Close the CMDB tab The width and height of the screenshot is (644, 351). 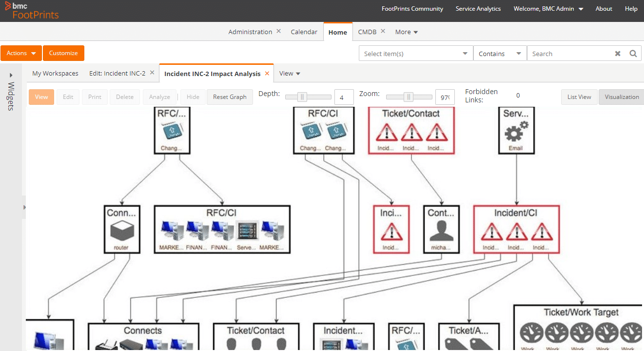coord(383,31)
